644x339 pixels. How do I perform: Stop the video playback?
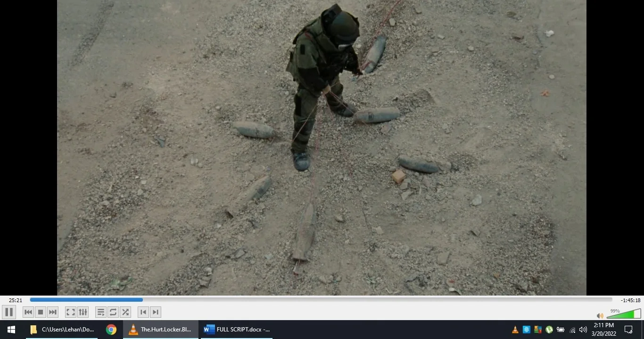click(41, 312)
